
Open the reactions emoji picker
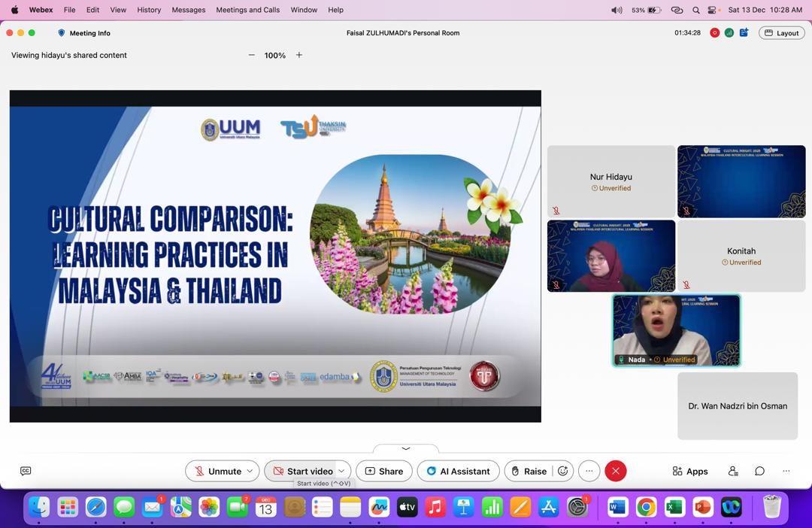[562, 471]
